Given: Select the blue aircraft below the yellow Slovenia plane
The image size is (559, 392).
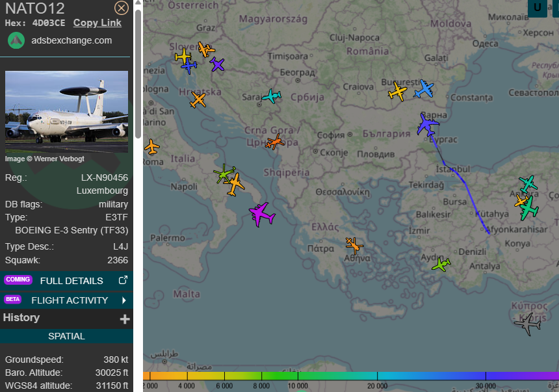Looking at the screenshot, I should pos(189,66).
